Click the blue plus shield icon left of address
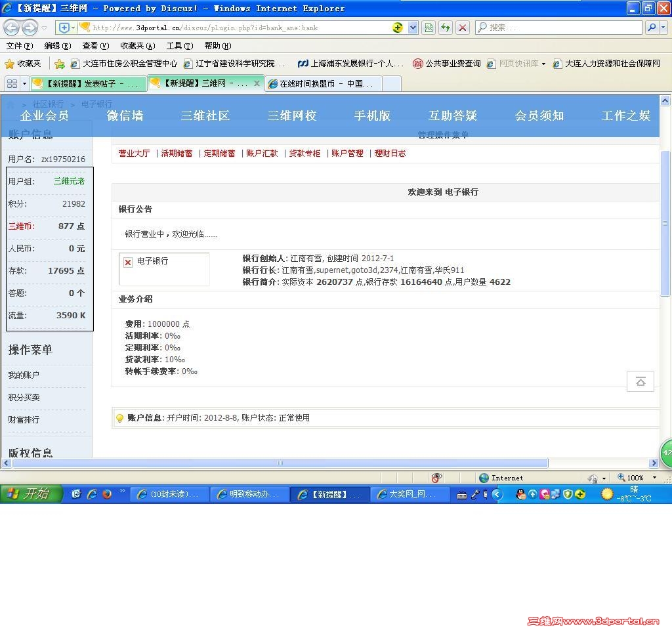 (64, 28)
